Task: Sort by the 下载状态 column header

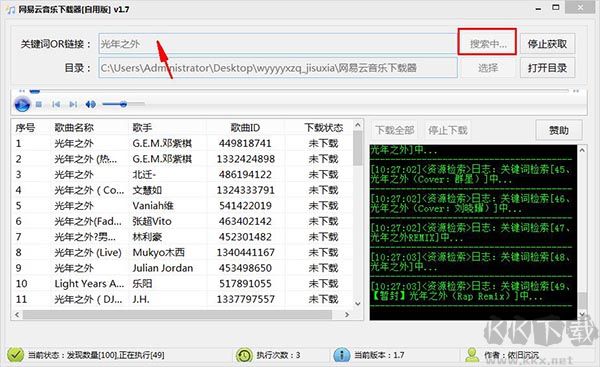Action: [323, 127]
